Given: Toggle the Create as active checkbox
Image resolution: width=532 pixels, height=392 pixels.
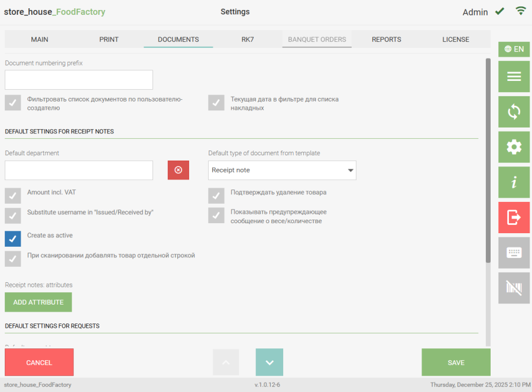Looking at the screenshot, I should pos(13,239).
